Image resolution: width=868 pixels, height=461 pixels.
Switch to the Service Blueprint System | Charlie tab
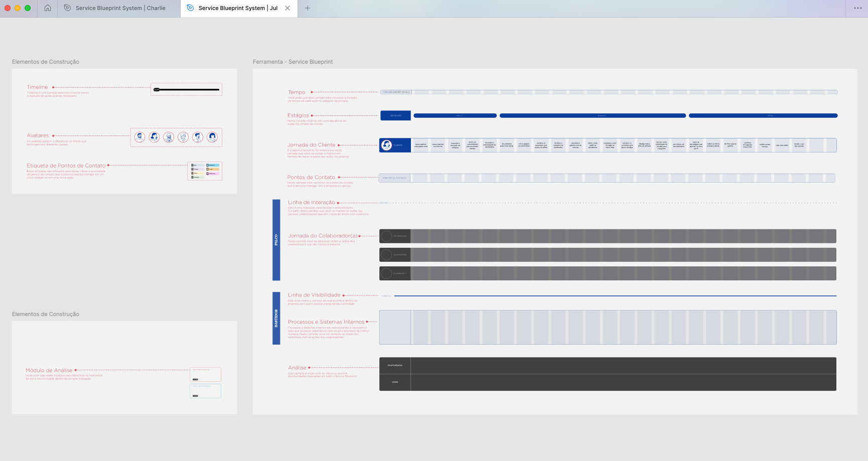(119, 9)
